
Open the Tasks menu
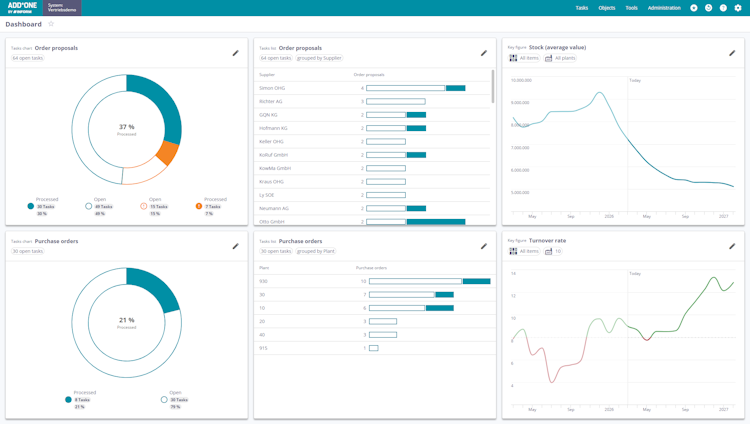pyautogui.click(x=582, y=8)
